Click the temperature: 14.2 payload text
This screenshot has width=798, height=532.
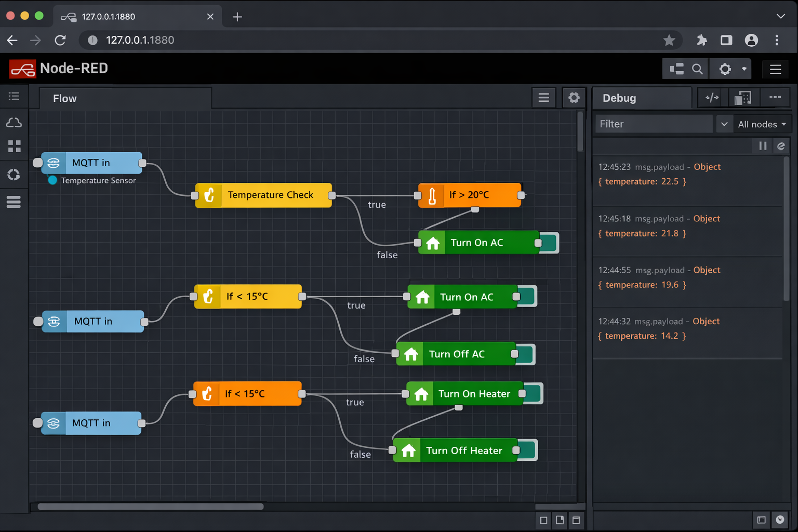(x=642, y=336)
